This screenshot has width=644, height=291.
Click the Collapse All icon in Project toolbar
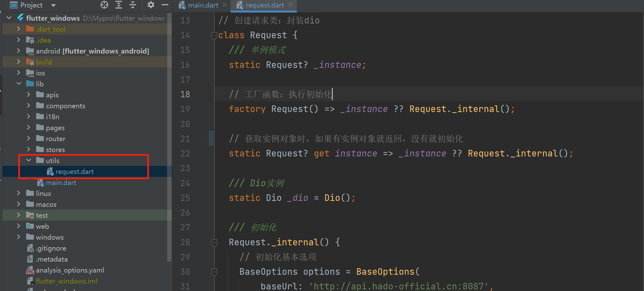[133, 5]
